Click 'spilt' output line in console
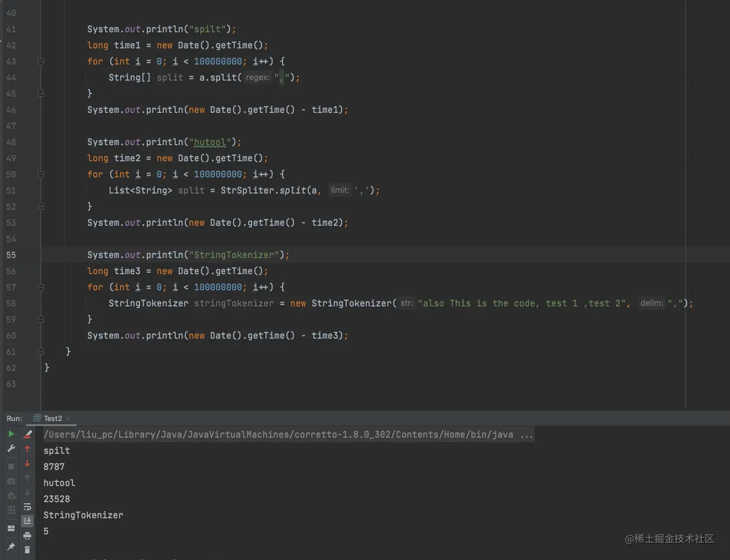The image size is (730, 560). [x=57, y=450]
